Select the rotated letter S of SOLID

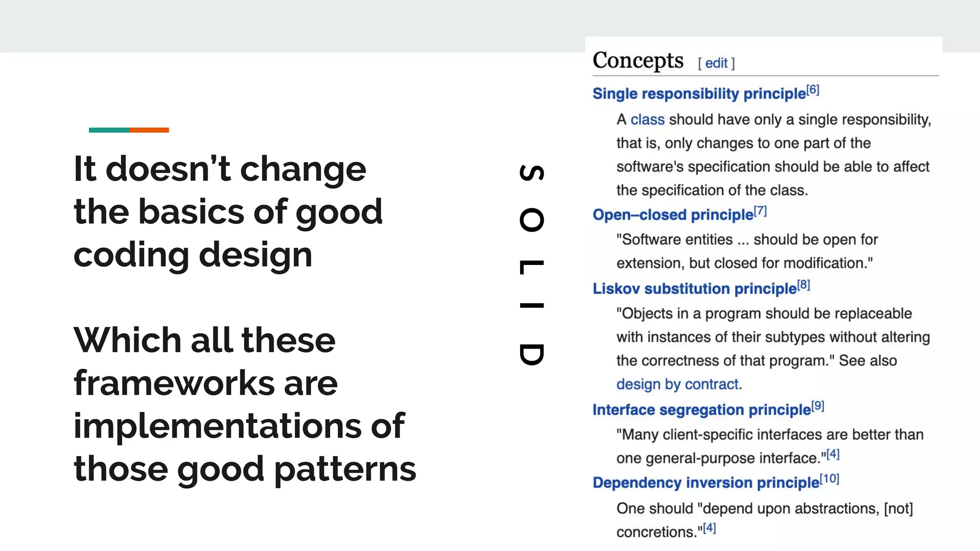(x=532, y=173)
